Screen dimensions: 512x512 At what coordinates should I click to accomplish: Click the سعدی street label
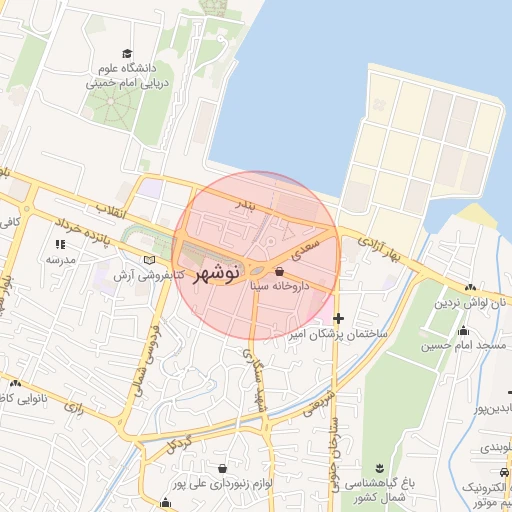click(x=305, y=249)
